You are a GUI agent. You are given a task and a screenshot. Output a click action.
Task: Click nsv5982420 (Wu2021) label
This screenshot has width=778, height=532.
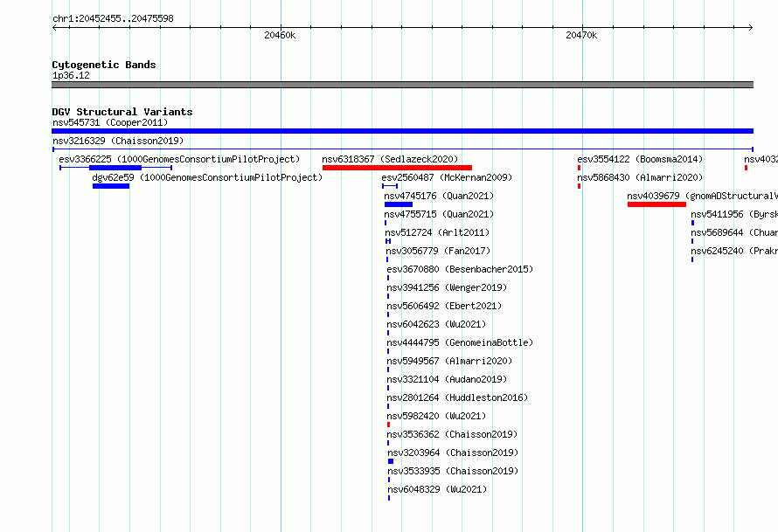436,416
